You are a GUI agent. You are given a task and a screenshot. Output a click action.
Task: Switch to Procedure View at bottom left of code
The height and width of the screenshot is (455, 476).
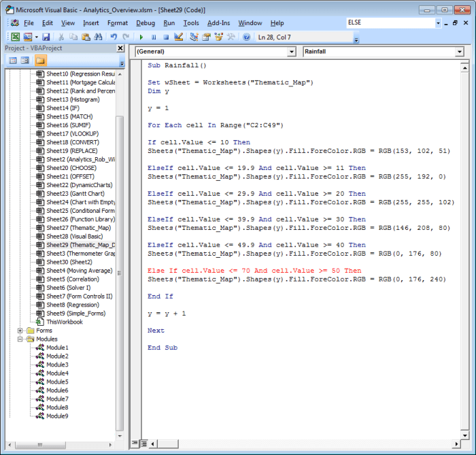click(x=135, y=443)
